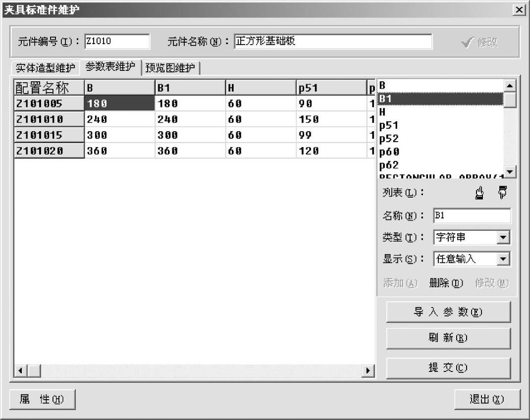Select p51 in the parameter list

point(440,125)
